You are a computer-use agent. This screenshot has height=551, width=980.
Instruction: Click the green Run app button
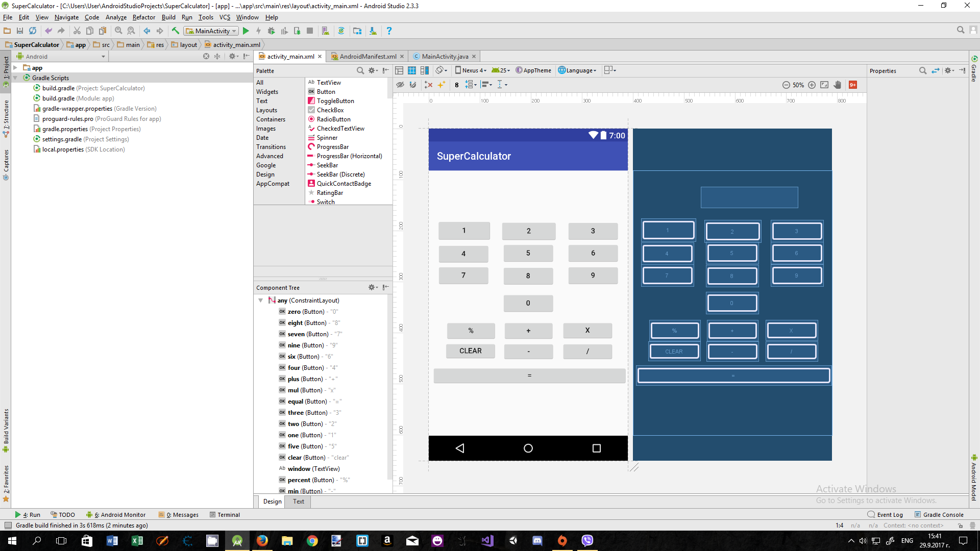(x=246, y=31)
